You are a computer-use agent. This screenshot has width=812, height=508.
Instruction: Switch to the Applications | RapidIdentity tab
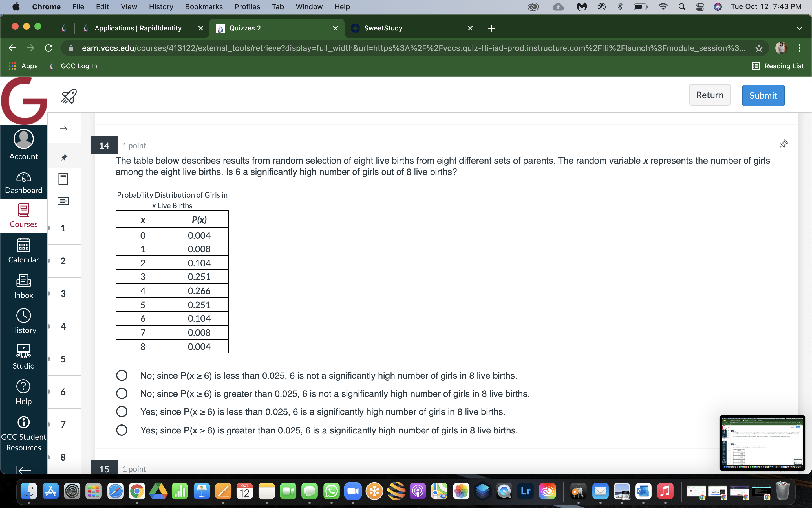[x=138, y=28]
